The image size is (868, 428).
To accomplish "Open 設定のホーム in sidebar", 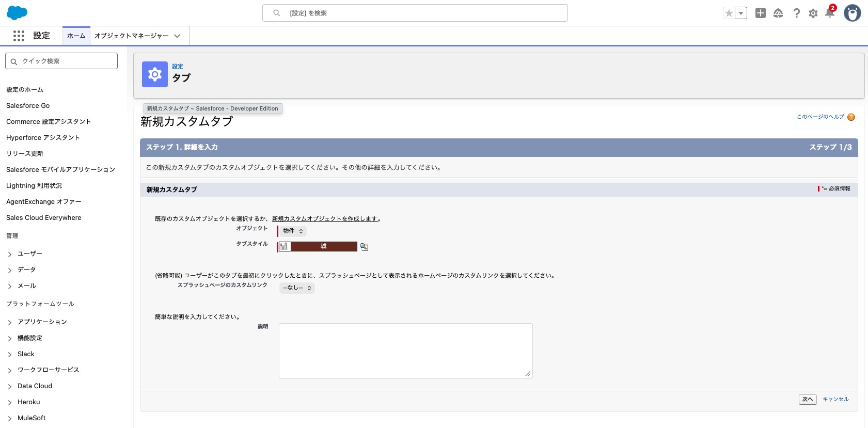I will pyautogui.click(x=25, y=89).
